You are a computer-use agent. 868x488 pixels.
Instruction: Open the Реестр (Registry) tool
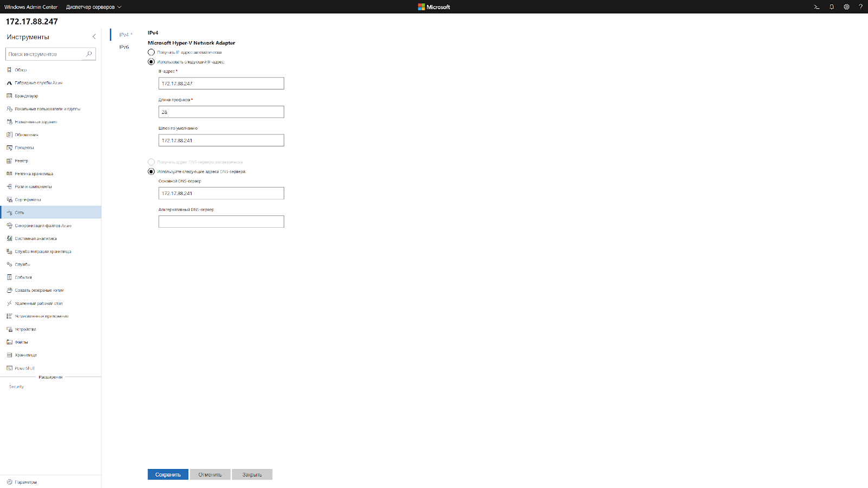(21, 160)
